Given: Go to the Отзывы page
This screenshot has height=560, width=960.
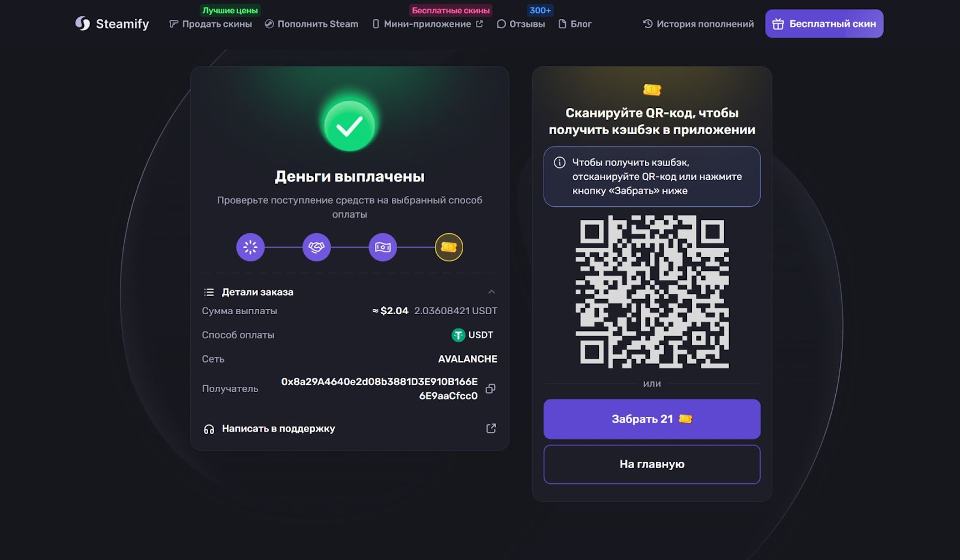Looking at the screenshot, I should point(521,24).
